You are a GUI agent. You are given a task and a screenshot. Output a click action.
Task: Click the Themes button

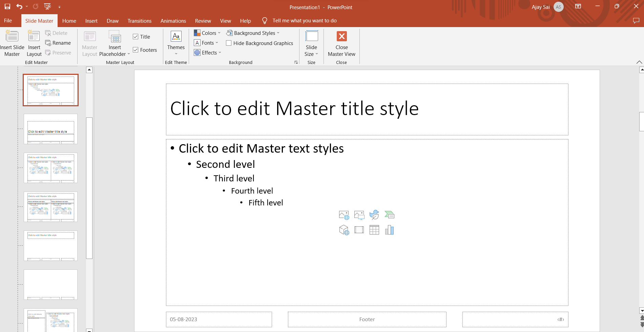(176, 42)
